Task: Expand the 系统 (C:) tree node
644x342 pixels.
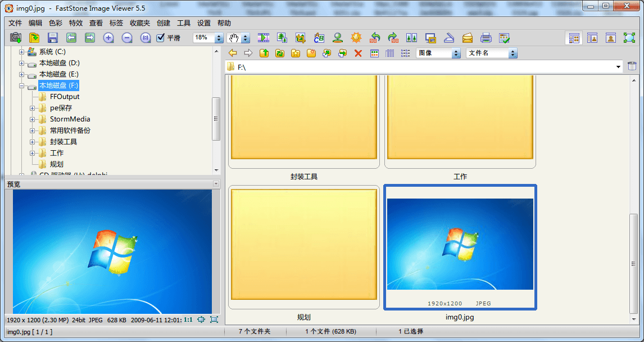Action: pos(22,52)
